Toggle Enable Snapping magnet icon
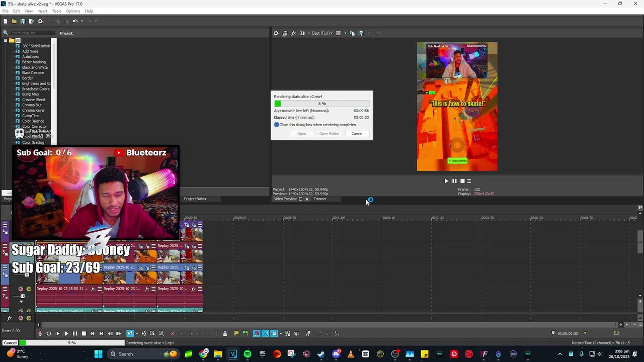 (257, 333)
